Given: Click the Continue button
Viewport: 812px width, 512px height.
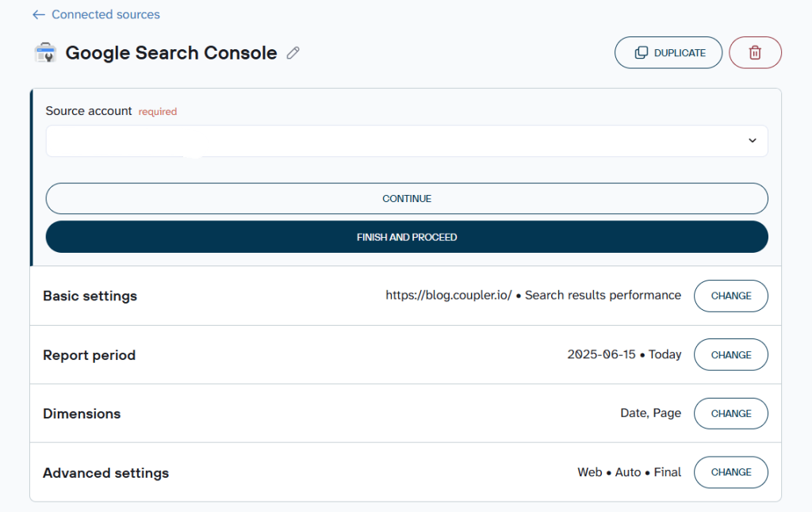Looking at the screenshot, I should coord(407,199).
